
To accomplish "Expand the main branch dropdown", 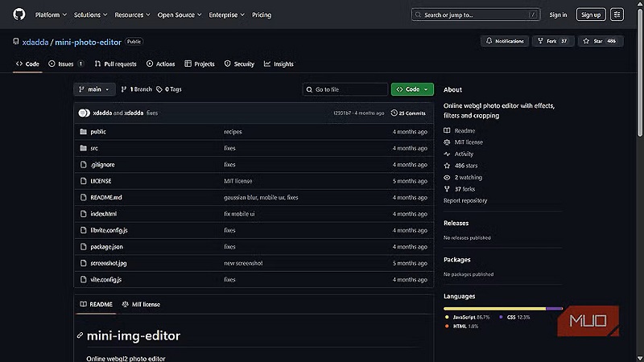I will (x=95, y=89).
